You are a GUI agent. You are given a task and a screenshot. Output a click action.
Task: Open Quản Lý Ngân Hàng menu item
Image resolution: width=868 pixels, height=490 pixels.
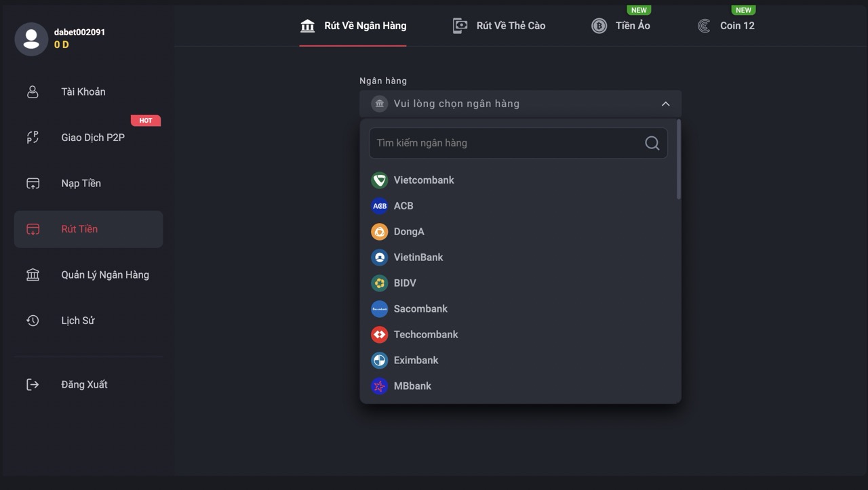104,274
